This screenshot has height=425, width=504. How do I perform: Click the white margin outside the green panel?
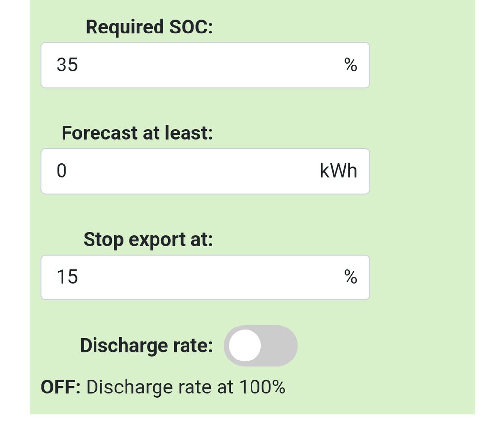[490, 197]
